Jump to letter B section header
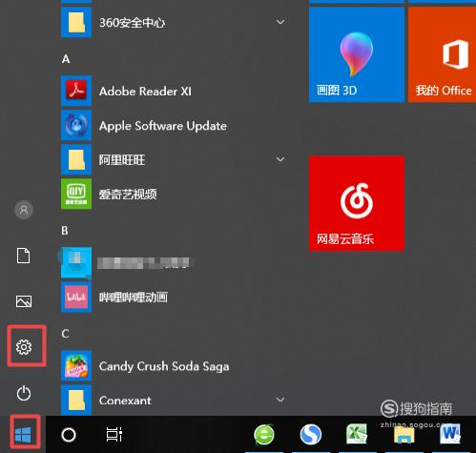The image size is (476, 453). click(65, 231)
